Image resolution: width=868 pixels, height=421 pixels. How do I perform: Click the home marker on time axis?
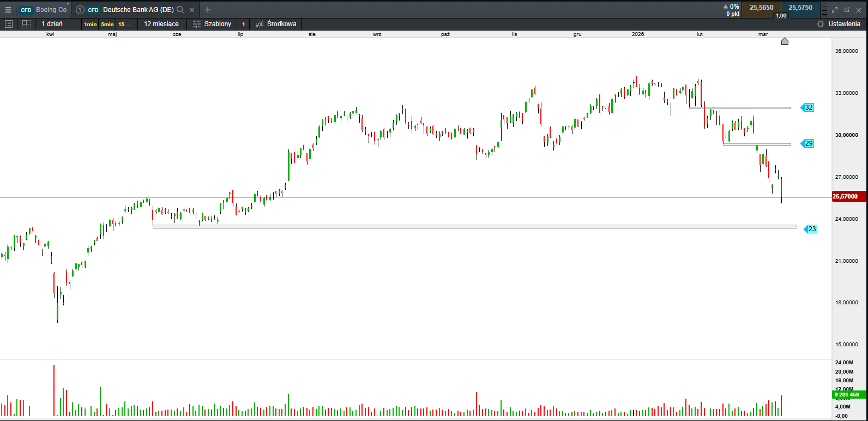[x=785, y=41]
